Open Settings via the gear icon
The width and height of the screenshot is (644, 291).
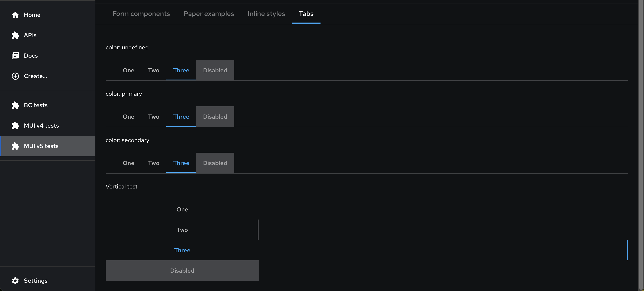(15, 281)
